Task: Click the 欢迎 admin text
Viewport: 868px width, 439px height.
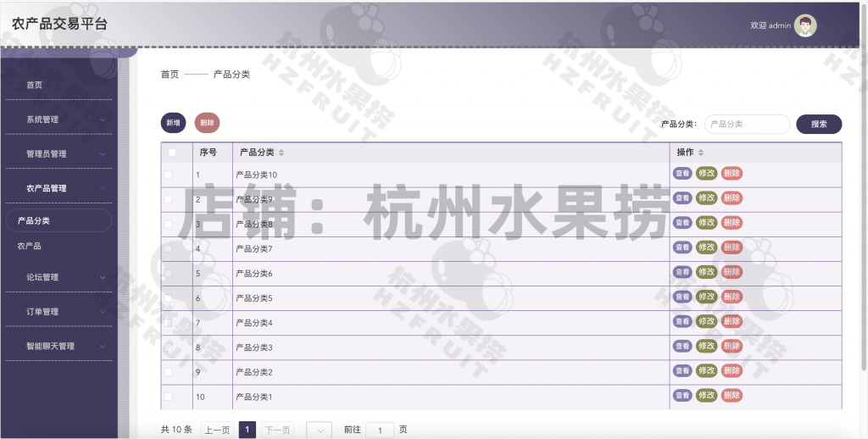Action: [x=771, y=25]
